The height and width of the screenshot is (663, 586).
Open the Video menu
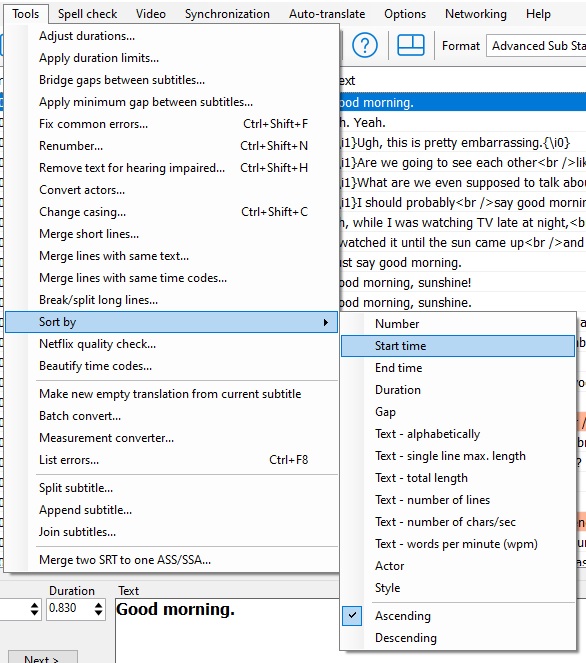[x=151, y=14]
